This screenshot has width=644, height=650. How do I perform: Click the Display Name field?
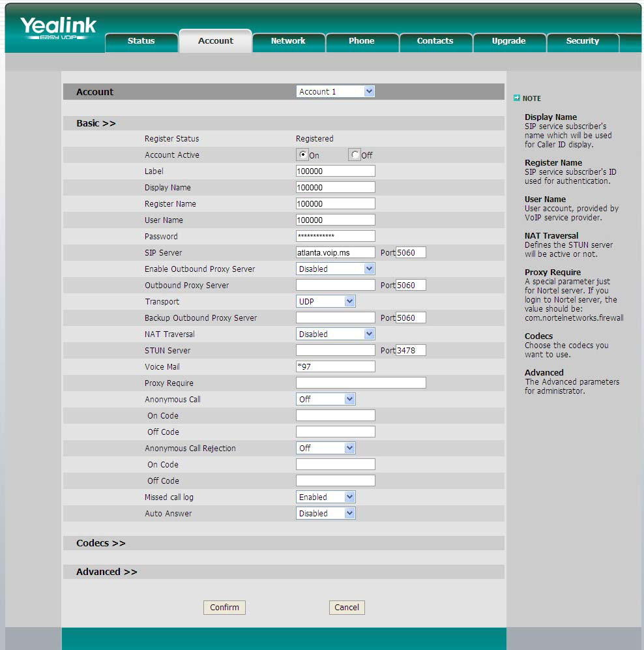(335, 187)
